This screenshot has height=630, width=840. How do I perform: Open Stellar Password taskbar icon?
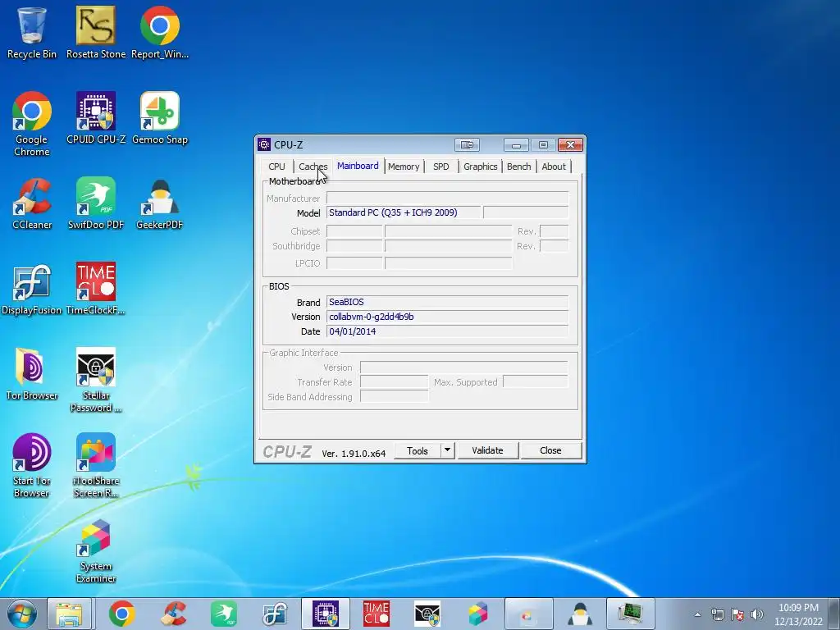point(427,614)
